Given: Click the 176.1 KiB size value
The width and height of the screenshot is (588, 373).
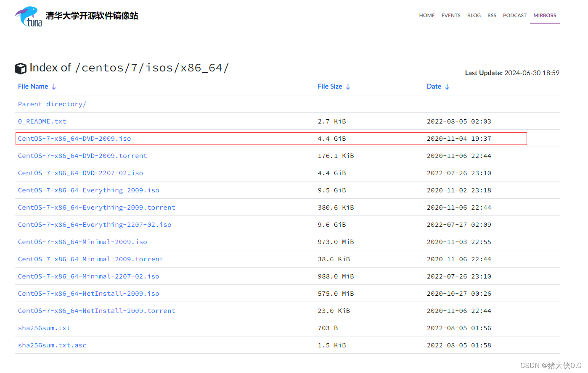Looking at the screenshot, I should pos(336,156).
